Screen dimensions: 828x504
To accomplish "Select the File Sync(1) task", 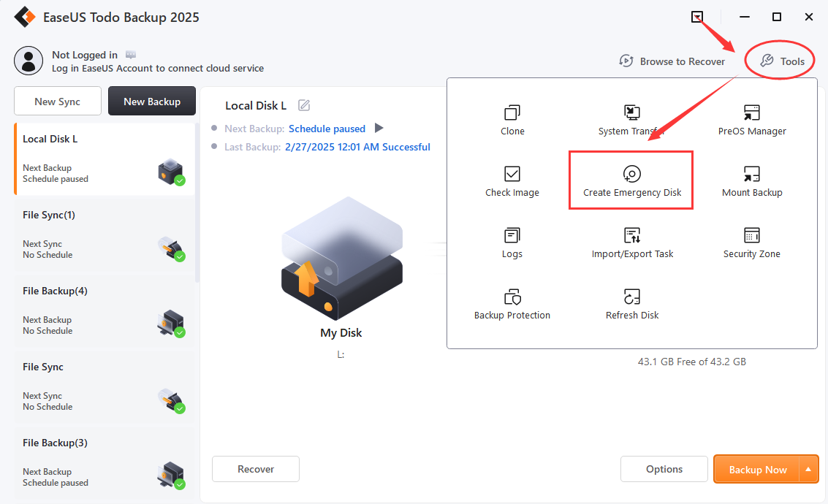I will click(105, 235).
